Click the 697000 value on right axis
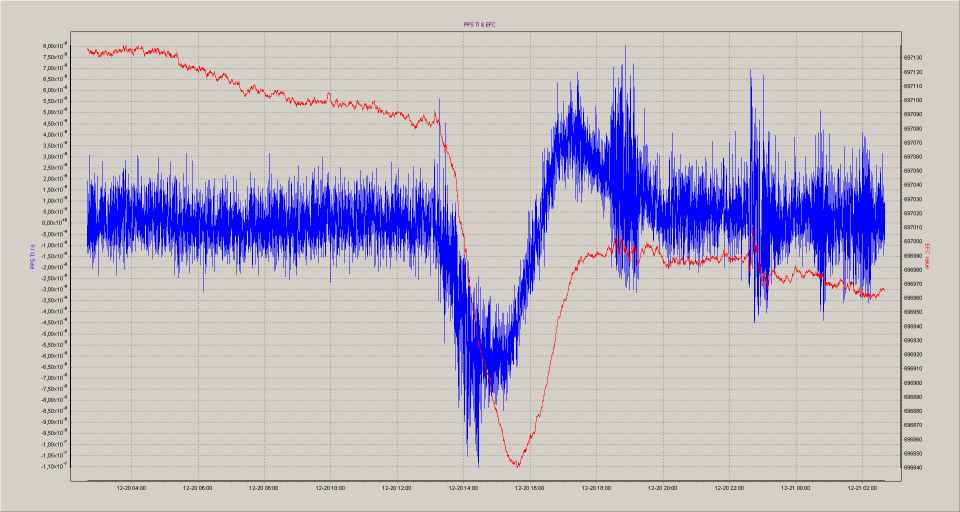This screenshot has width=960, height=512. [913, 241]
